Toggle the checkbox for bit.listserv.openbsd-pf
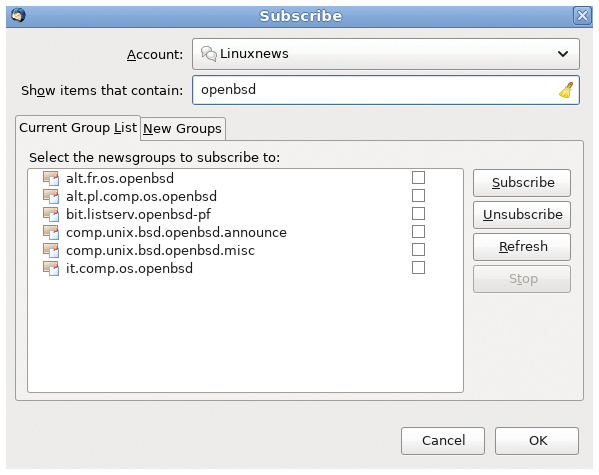The image size is (599, 475). click(x=418, y=214)
